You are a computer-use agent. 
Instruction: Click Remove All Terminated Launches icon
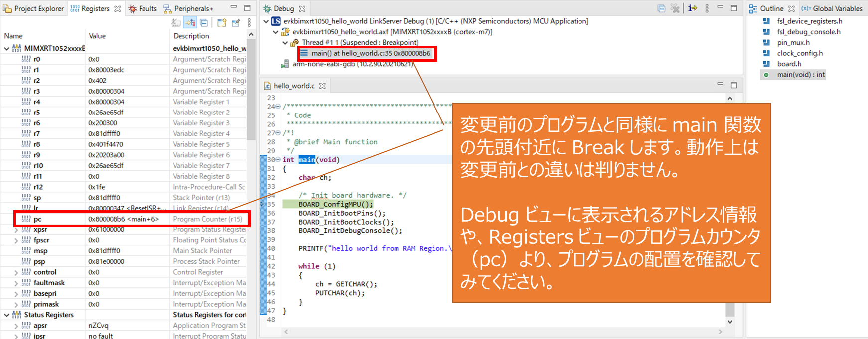click(x=675, y=8)
